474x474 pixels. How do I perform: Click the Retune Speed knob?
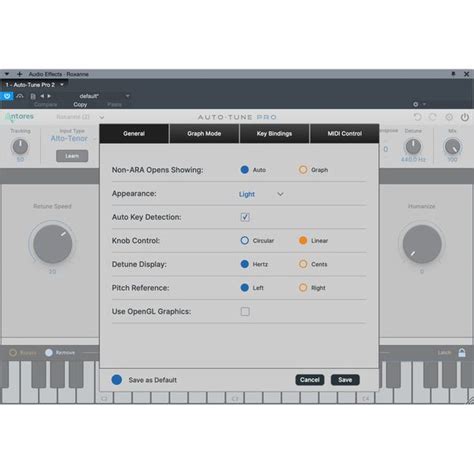[53, 244]
